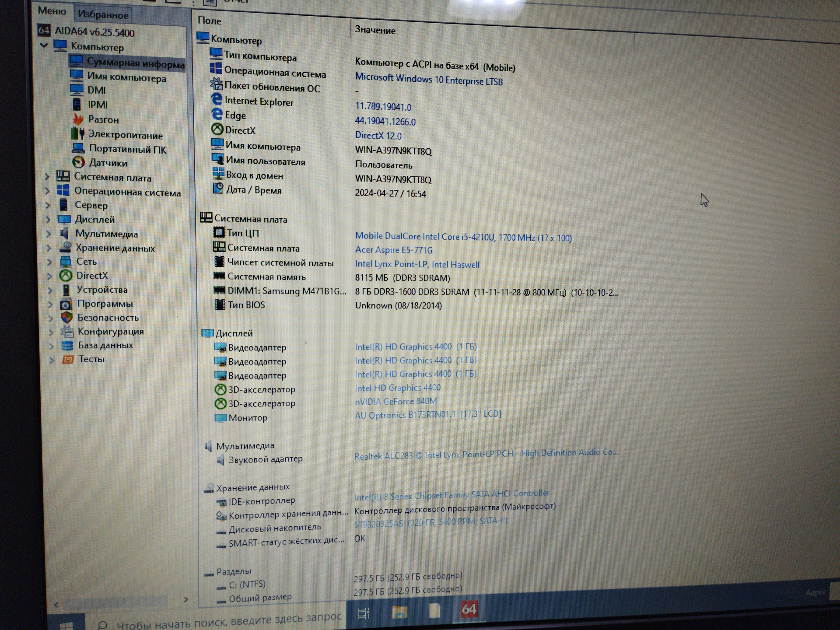Select the IPMI icon in tree

77,104
